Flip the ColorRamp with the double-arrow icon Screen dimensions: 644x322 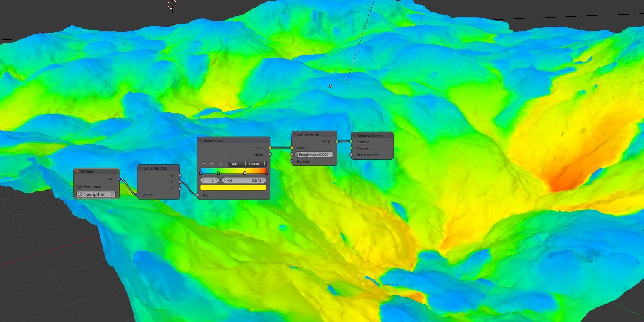[x=220, y=164]
